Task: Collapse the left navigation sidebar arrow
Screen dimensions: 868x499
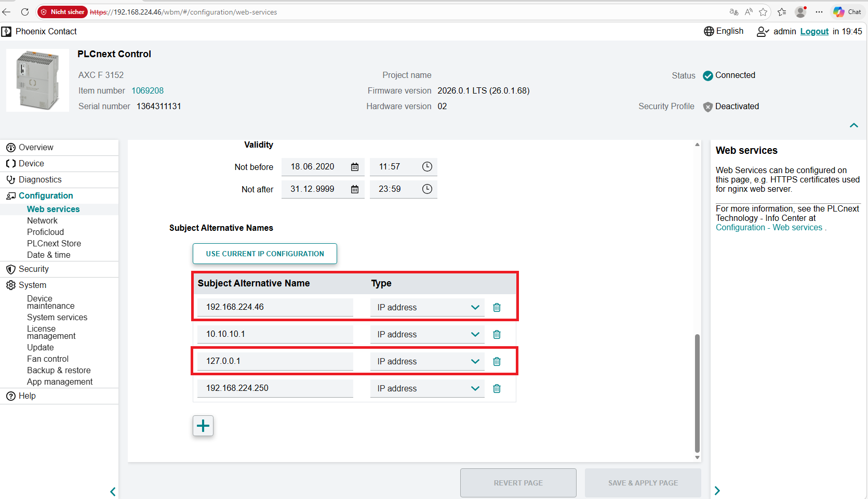Action: pyautogui.click(x=113, y=491)
